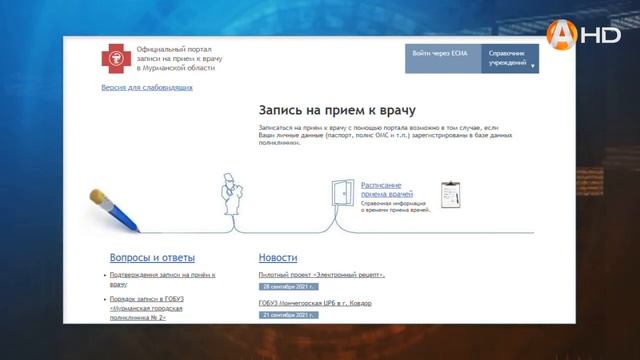Image resolution: width=640 pixels, height=360 pixels.
Task: Click the '21 сентября 2021 г.' date label
Action: tap(289, 315)
